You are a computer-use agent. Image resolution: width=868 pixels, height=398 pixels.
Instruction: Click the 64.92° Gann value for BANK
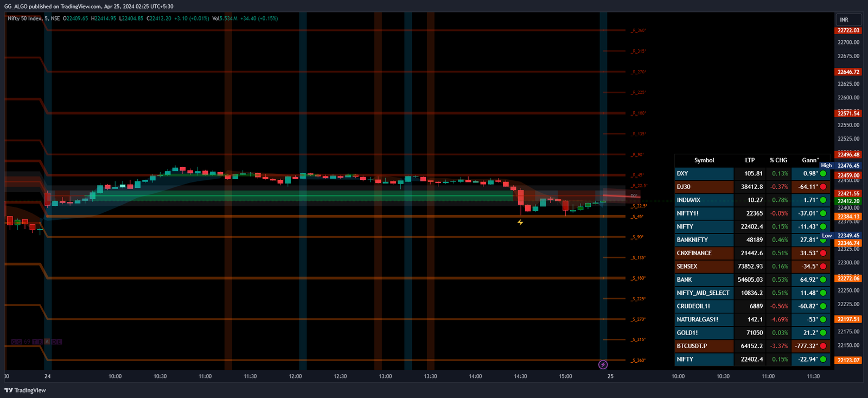(809, 280)
